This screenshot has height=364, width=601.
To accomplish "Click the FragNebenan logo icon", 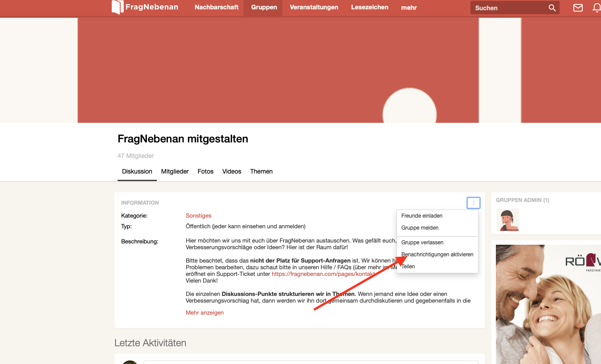I will (x=117, y=7).
